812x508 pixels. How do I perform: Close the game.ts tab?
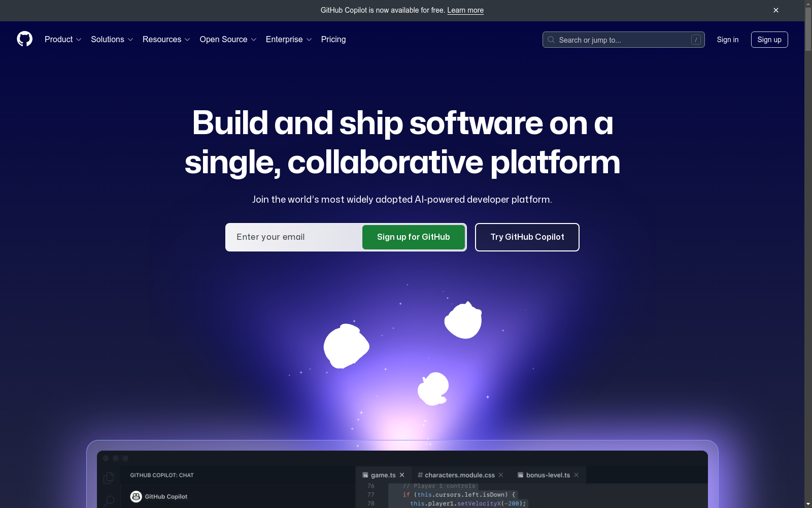(x=402, y=475)
